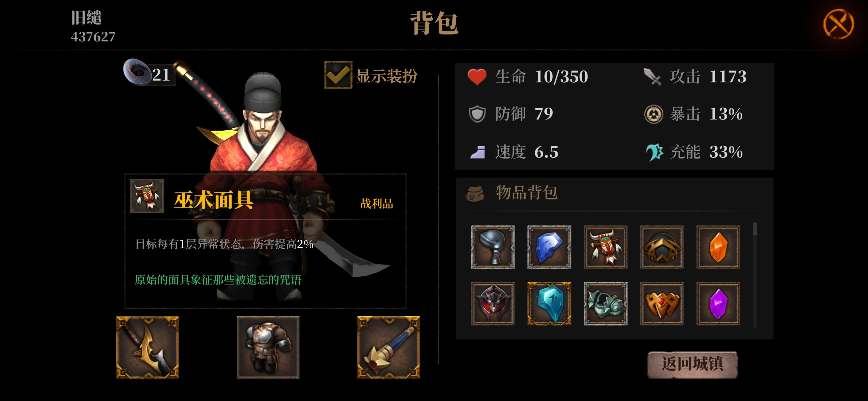The width and height of the screenshot is (868, 401).
Task: Tap the ring currency icon showing 21
Action: (137, 72)
